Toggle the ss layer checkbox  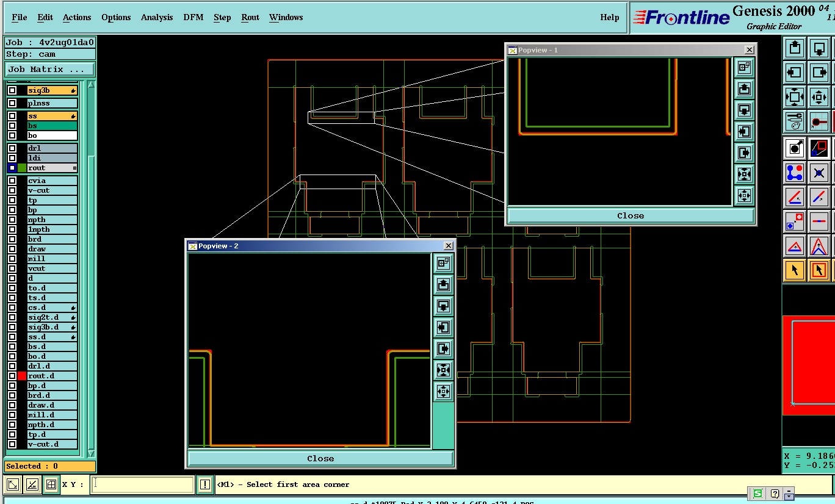click(12, 116)
